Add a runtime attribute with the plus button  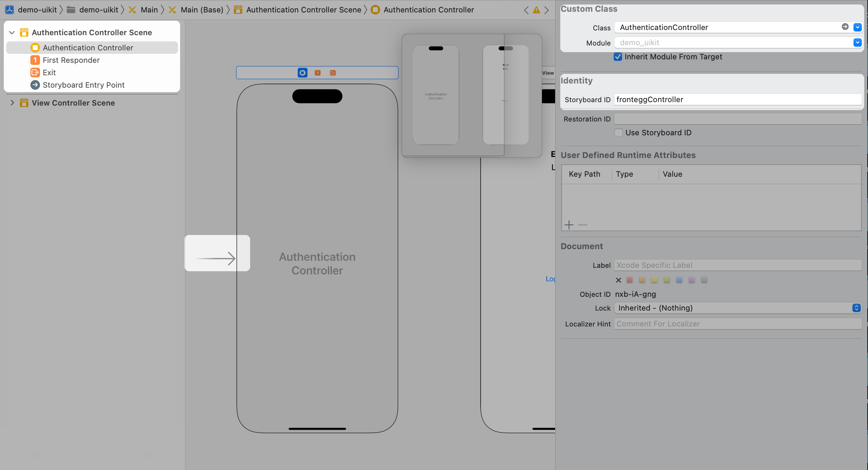point(569,225)
